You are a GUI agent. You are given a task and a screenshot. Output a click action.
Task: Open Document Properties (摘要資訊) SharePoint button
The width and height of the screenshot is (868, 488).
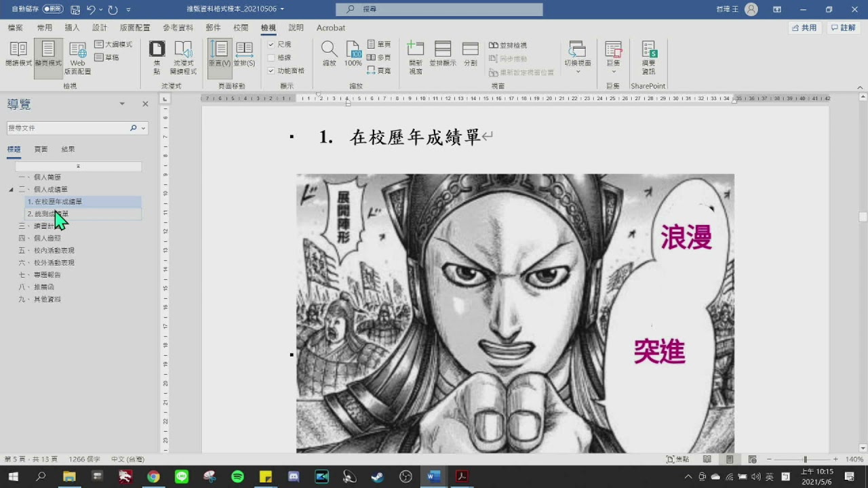pyautogui.click(x=648, y=58)
